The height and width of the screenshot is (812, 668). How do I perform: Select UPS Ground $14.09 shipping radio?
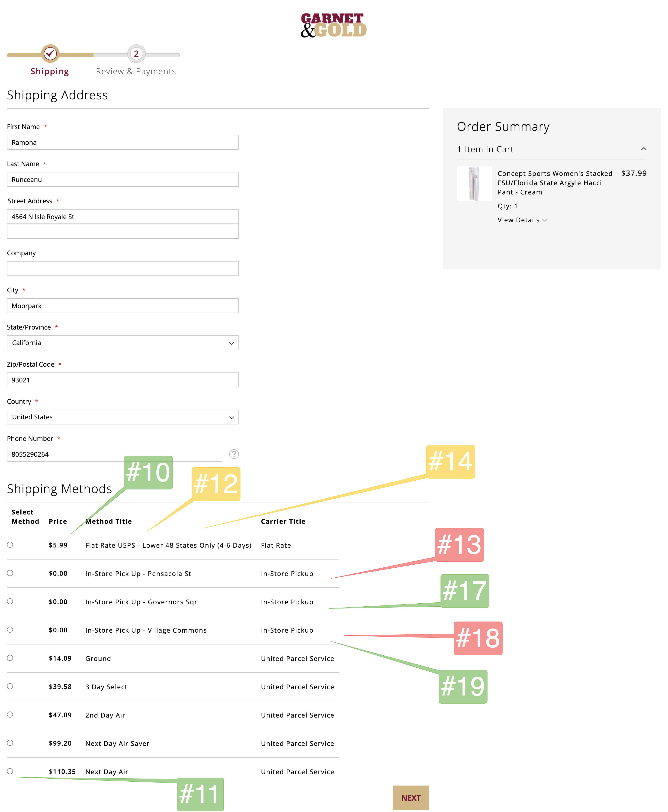[x=10, y=658]
